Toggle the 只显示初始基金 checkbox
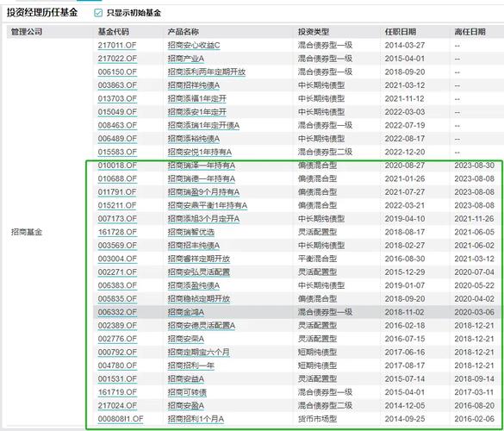Viewport: 504px width, 431px height. [x=98, y=13]
